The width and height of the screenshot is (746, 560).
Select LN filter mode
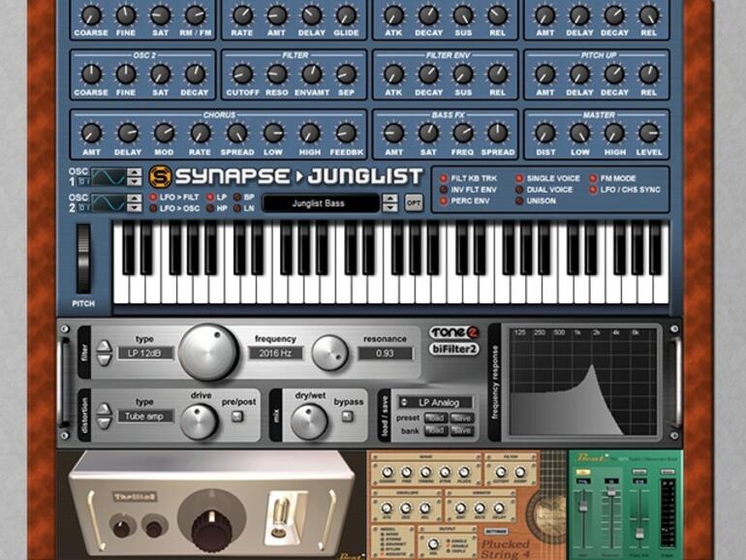tap(237, 208)
